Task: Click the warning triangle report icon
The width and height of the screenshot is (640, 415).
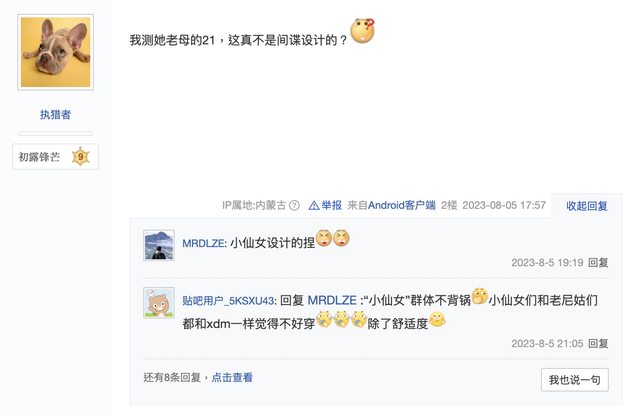Action: pyautogui.click(x=314, y=205)
